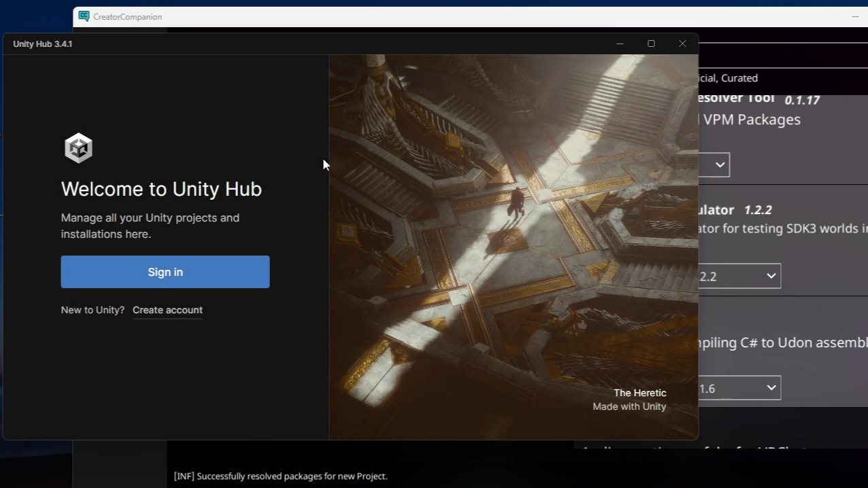This screenshot has height=488, width=868.
Task: Minimize the CreatorCompanion window
Action: click(855, 16)
